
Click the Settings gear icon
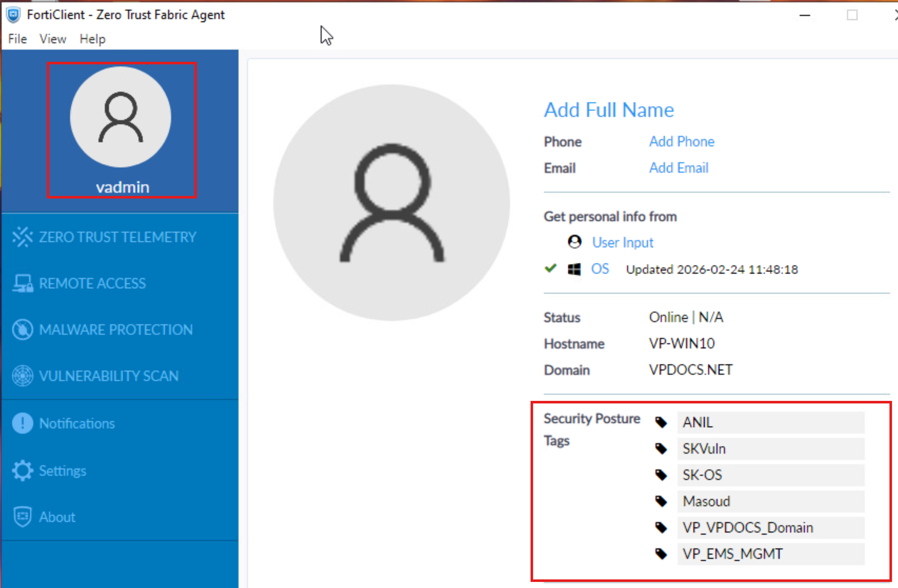click(x=22, y=471)
